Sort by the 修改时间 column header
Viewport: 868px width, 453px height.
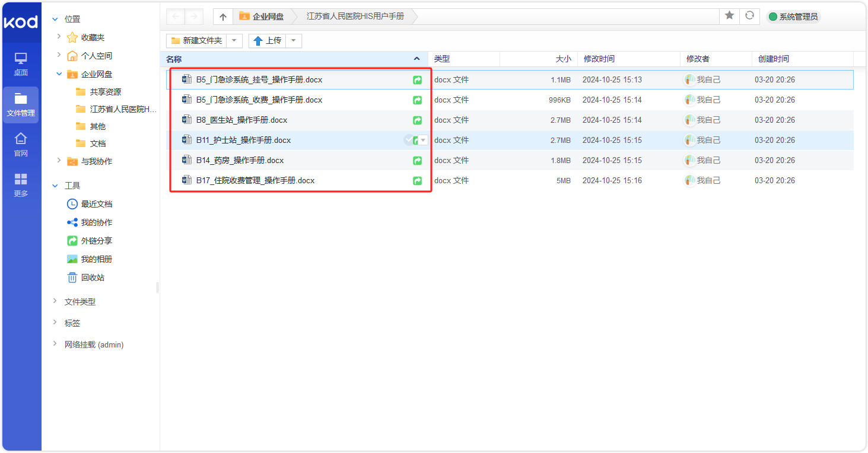click(x=629, y=59)
